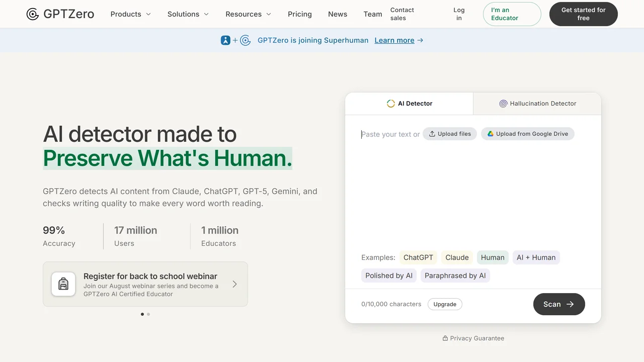Click the 17 million Users statistic
644x362 pixels.
click(136, 236)
